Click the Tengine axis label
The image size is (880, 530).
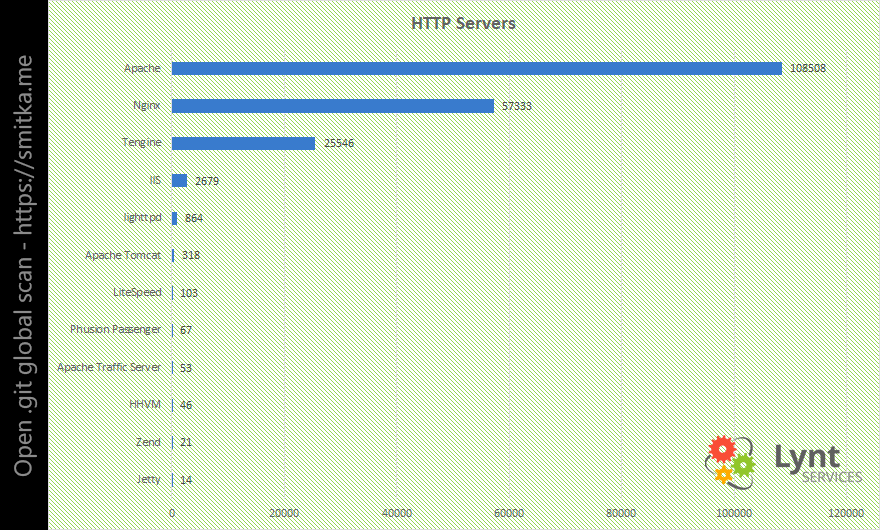point(141,143)
